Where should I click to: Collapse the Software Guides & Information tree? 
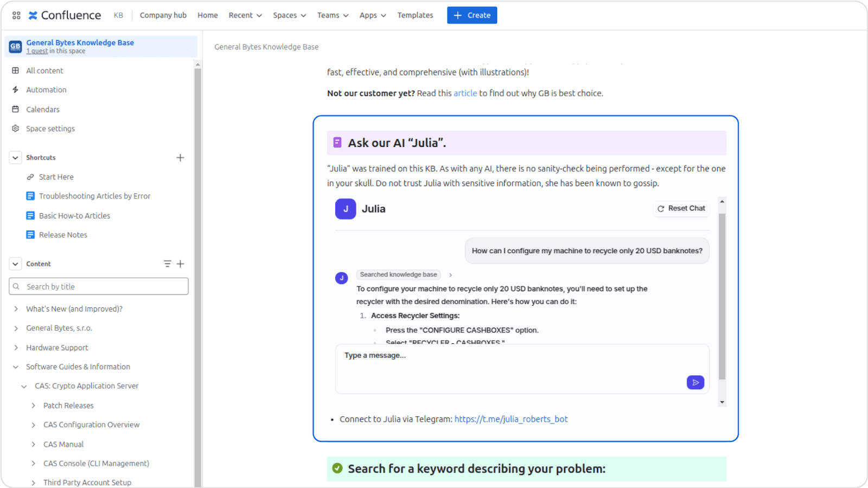(16, 367)
